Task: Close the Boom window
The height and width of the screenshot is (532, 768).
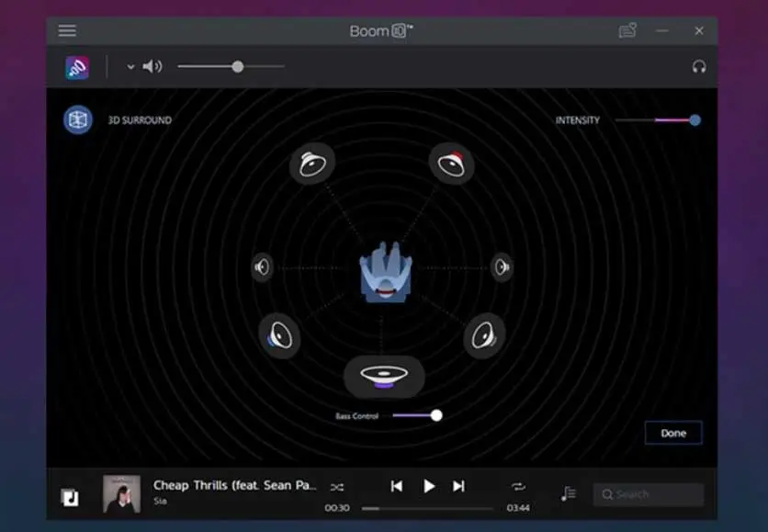Action: point(699,30)
